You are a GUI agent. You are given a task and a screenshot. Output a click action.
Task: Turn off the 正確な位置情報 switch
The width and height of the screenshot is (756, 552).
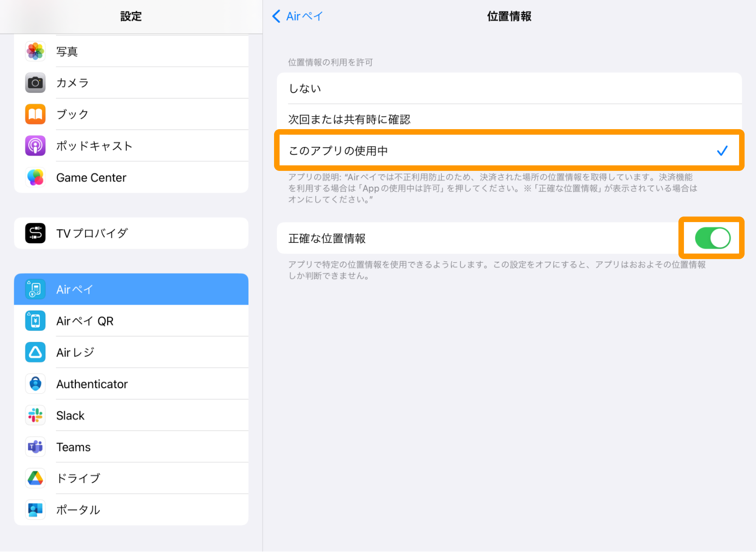tap(713, 238)
